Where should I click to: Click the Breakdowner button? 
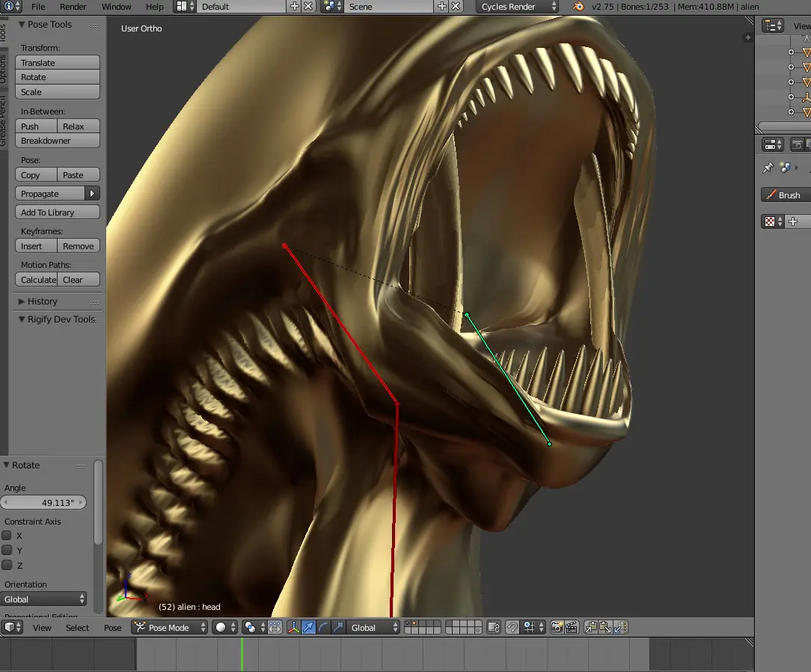[58, 141]
